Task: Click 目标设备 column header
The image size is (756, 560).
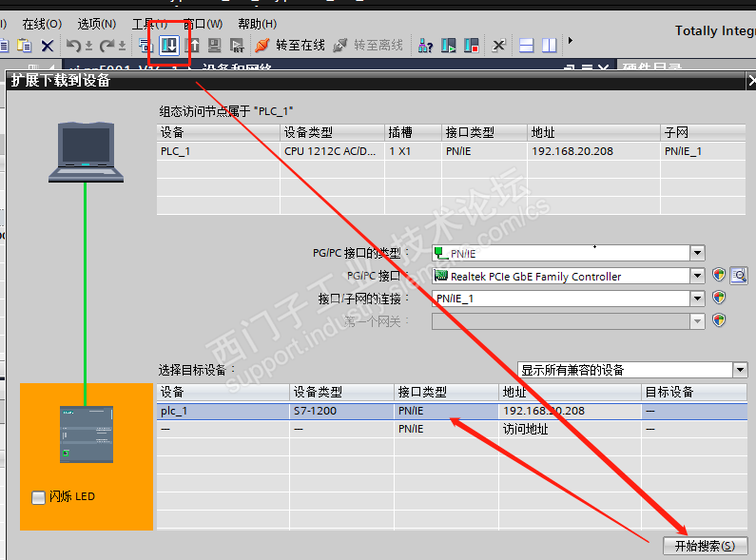Action: [x=694, y=393]
